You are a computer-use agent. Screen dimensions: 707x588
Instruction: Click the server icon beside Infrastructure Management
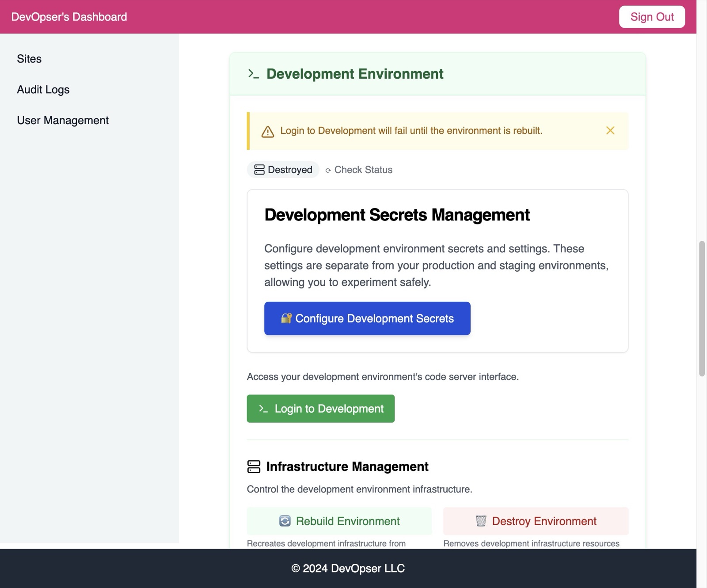[254, 467]
